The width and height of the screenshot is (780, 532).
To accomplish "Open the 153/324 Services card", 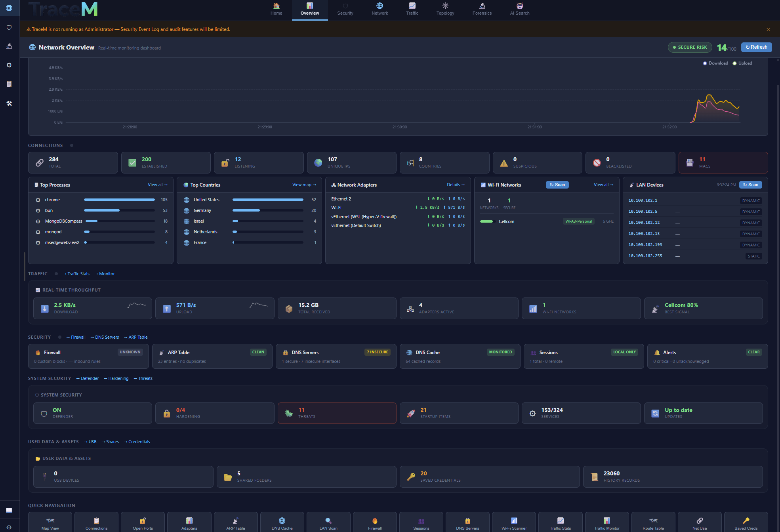I will pyautogui.click(x=581, y=413).
